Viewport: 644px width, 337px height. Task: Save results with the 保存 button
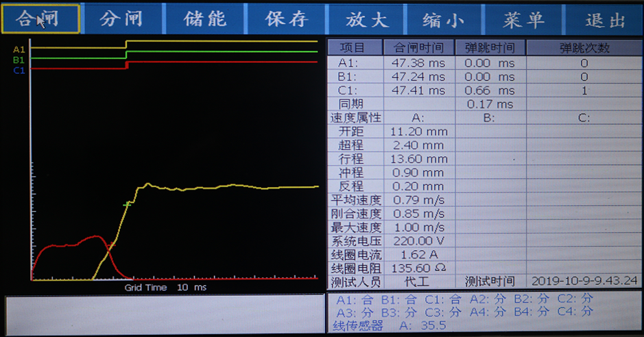pos(286,19)
